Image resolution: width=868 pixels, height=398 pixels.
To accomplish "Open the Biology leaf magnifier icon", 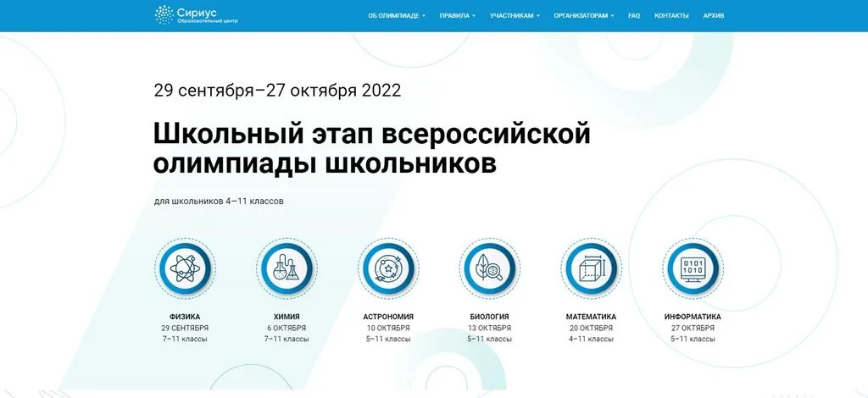I will [x=490, y=269].
